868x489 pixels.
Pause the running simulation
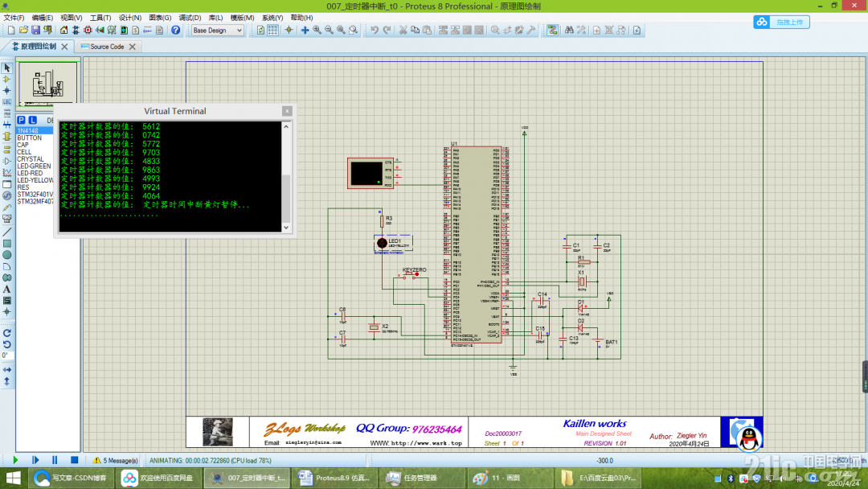pos(55,460)
